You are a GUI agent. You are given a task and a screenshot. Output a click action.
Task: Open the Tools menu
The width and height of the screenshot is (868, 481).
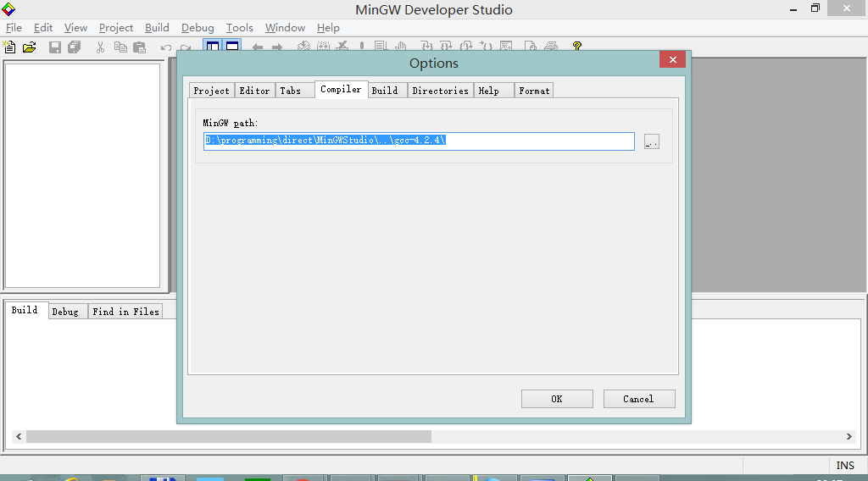[239, 28]
